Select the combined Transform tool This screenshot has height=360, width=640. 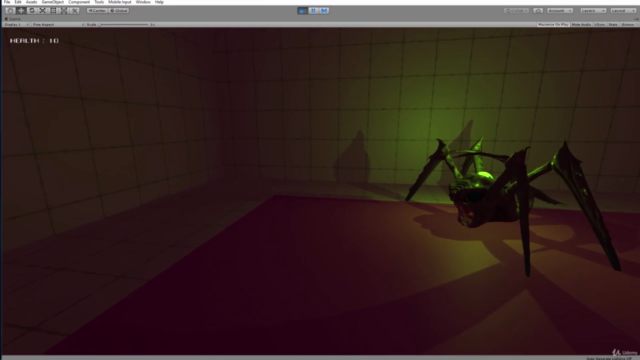tap(64, 11)
